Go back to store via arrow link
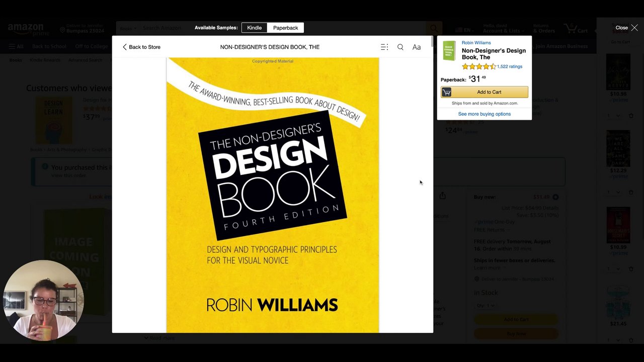The height and width of the screenshot is (362, 644). 141,47
